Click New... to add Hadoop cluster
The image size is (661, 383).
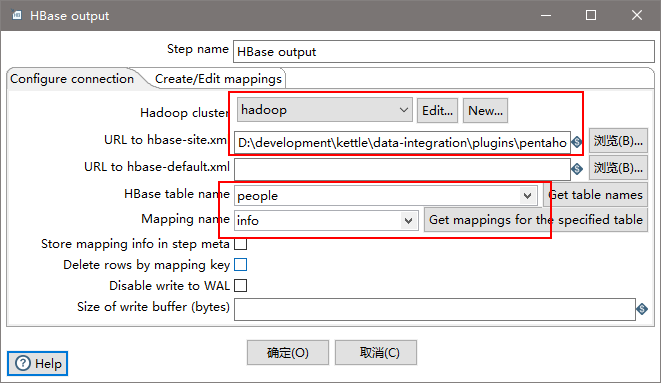pyautogui.click(x=485, y=111)
